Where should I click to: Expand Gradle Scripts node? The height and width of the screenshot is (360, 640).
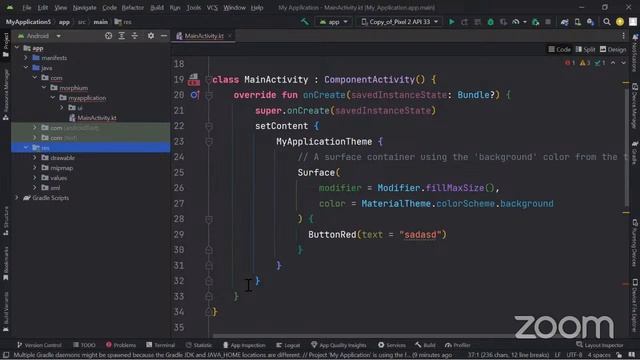[x=17, y=198]
